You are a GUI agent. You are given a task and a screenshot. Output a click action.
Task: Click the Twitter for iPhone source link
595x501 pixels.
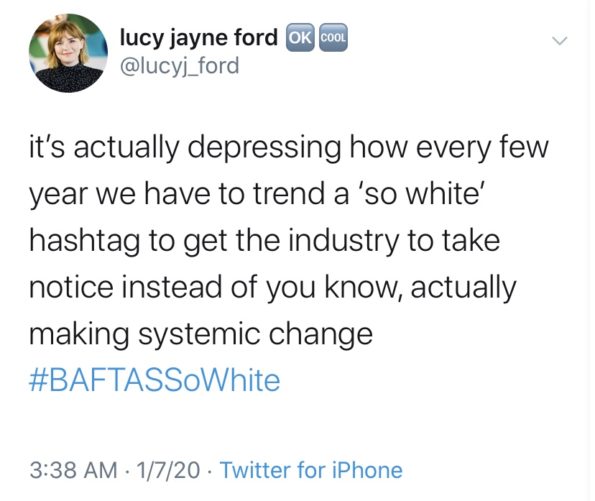[x=311, y=470]
